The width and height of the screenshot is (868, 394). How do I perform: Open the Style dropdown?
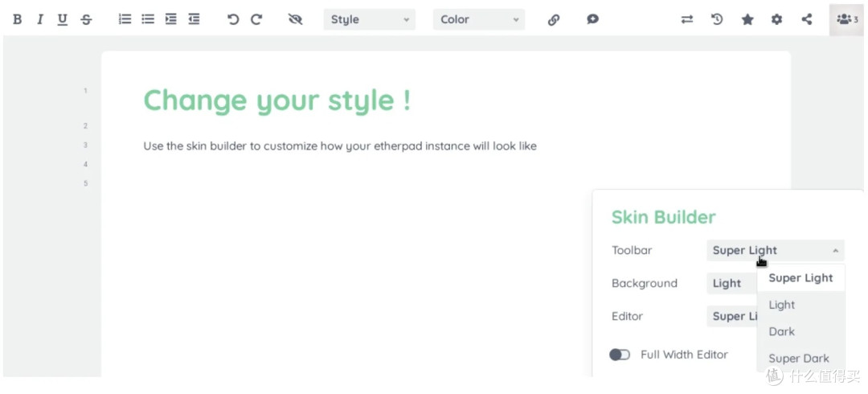tap(369, 19)
